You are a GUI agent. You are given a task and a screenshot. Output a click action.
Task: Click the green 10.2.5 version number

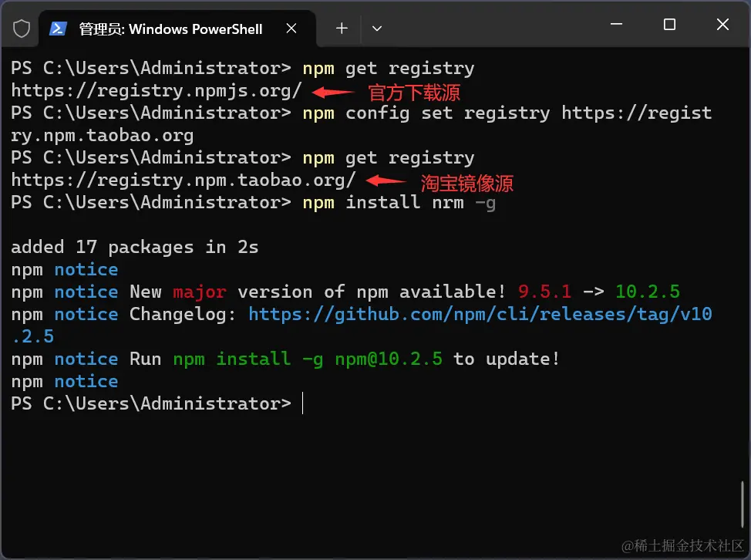tap(648, 292)
